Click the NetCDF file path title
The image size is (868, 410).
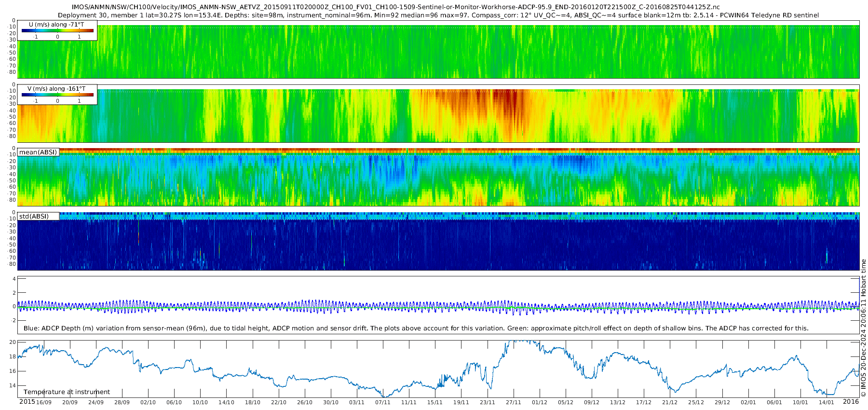pos(395,7)
